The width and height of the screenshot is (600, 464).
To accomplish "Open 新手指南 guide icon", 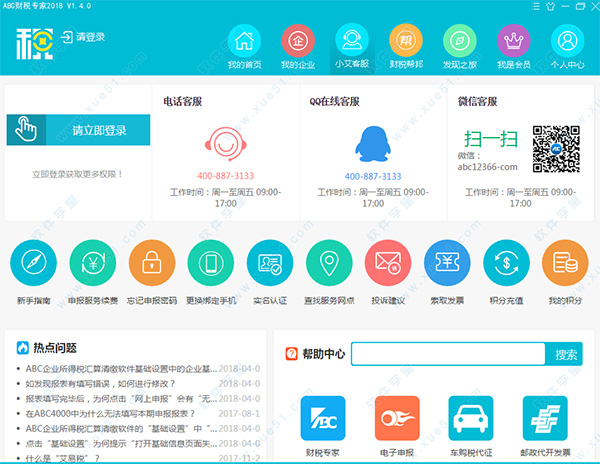I will click(33, 263).
